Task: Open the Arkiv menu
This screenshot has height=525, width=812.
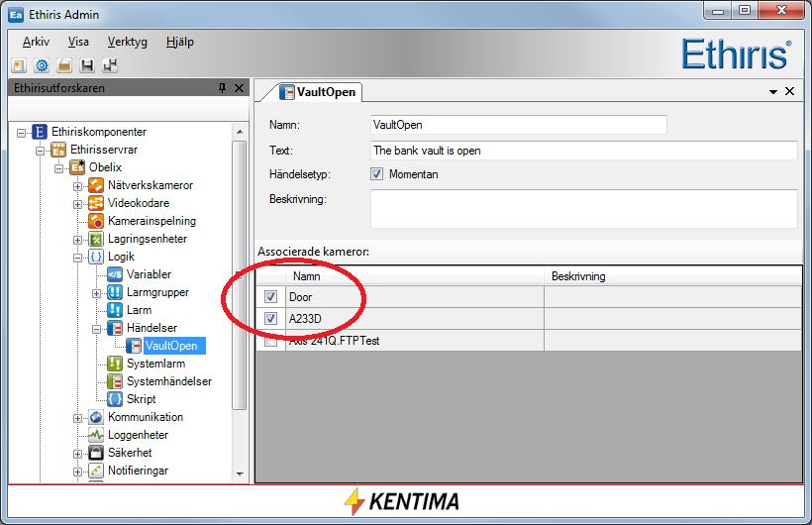Action: pyautogui.click(x=37, y=42)
